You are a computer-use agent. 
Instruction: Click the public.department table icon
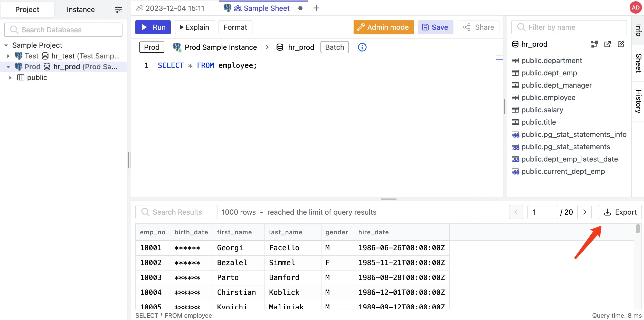pyautogui.click(x=515, y=61)
